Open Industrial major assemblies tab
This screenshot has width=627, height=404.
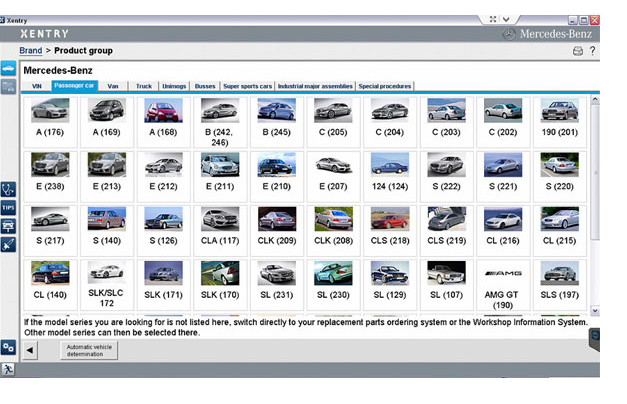[315, 86]
